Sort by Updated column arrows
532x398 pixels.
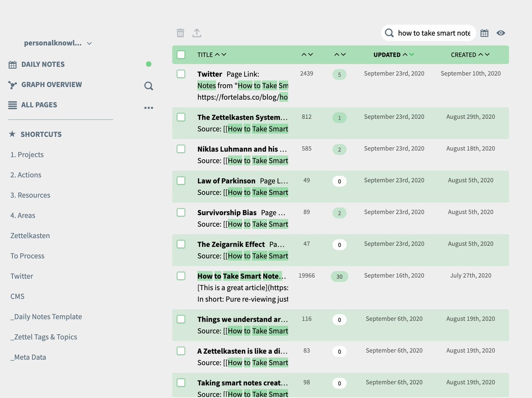pos(408,55)
